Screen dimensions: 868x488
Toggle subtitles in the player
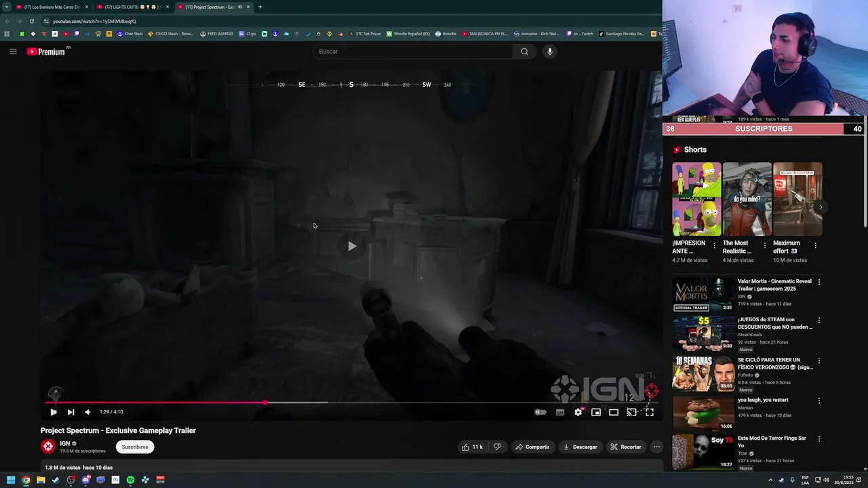point(560,412)
